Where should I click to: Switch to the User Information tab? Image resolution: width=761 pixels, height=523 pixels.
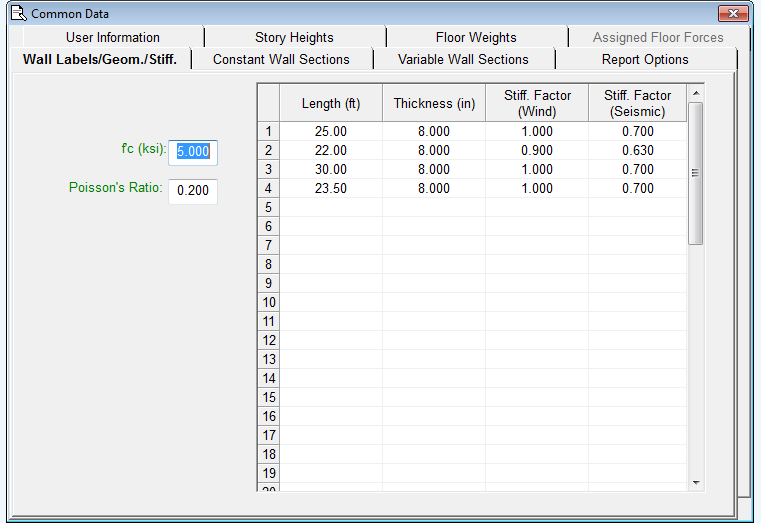coord(112,37)
